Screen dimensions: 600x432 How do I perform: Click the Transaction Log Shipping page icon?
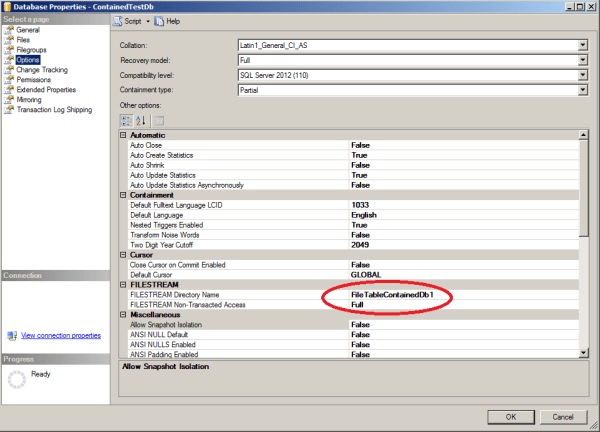coord(9,109)
